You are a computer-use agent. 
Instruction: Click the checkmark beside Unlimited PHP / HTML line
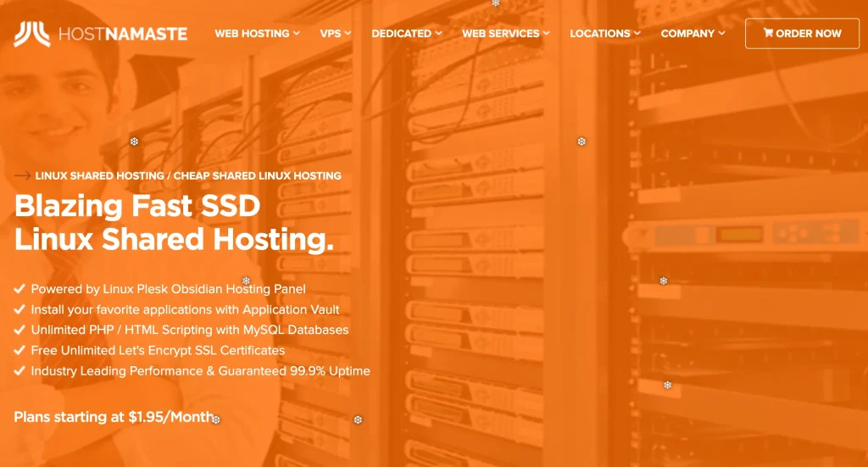pyautogui.click(x=19, y=330)
